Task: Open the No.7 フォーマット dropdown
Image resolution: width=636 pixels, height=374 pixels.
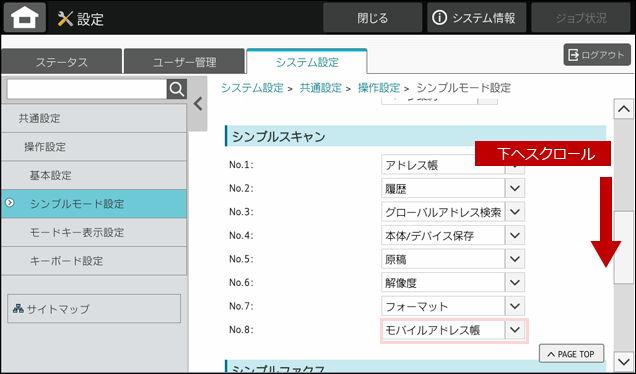Action: [x=453, y=306]
